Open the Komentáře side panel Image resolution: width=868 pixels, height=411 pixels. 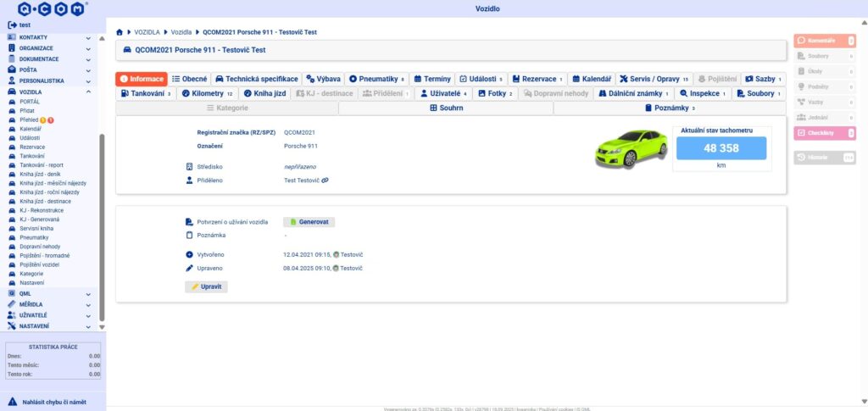(x=824, y=40)
